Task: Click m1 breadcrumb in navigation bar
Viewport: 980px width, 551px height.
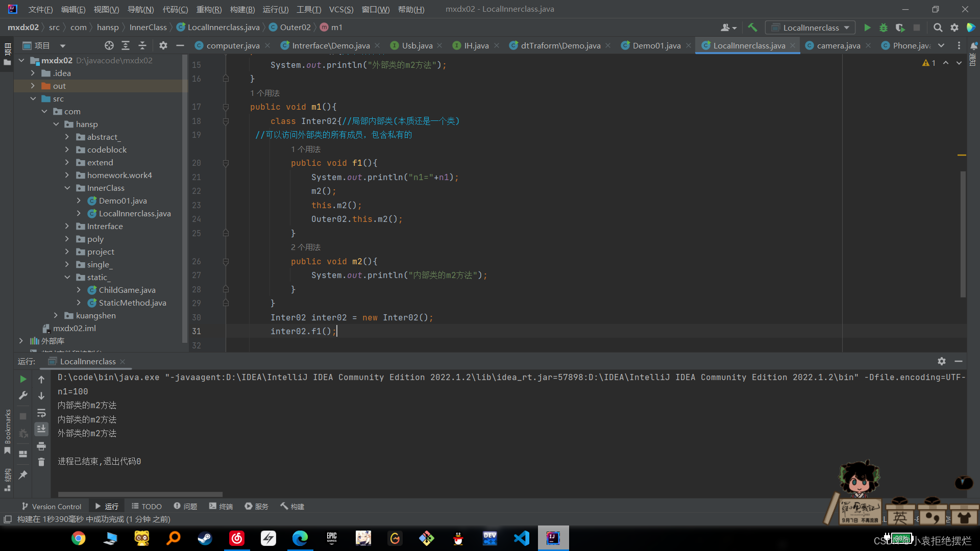Action: click(331, 27)
